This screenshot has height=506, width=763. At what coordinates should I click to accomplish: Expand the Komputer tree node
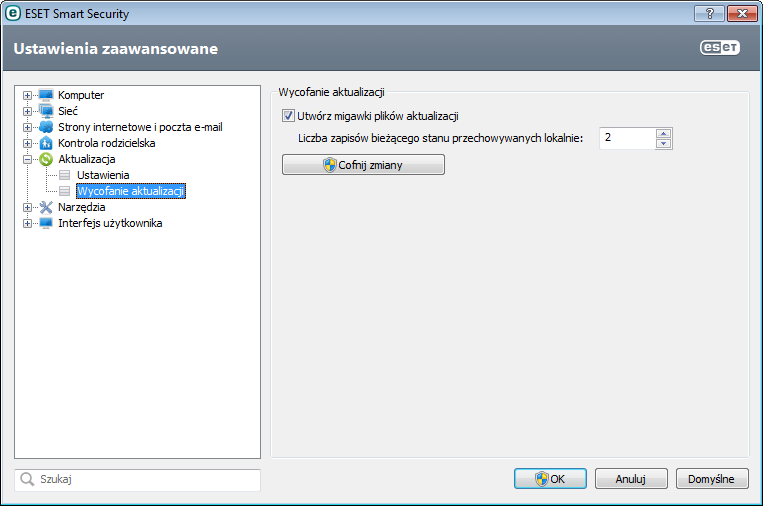[x=27, y=95]
